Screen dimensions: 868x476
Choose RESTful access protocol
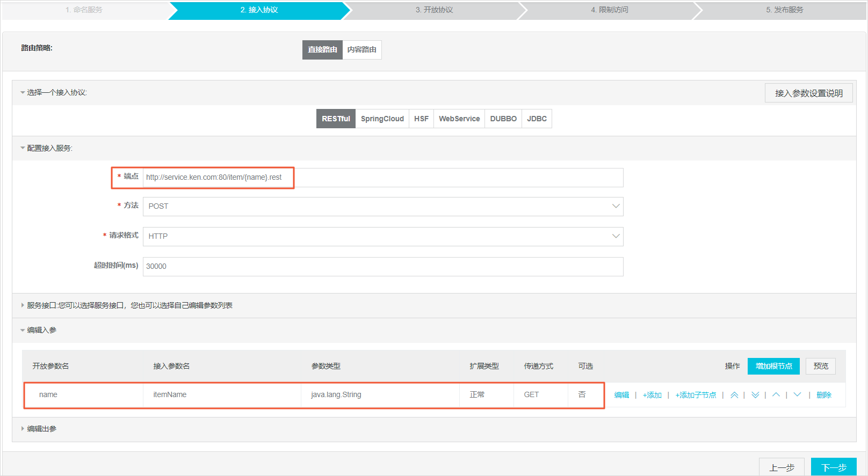[336, 119]
